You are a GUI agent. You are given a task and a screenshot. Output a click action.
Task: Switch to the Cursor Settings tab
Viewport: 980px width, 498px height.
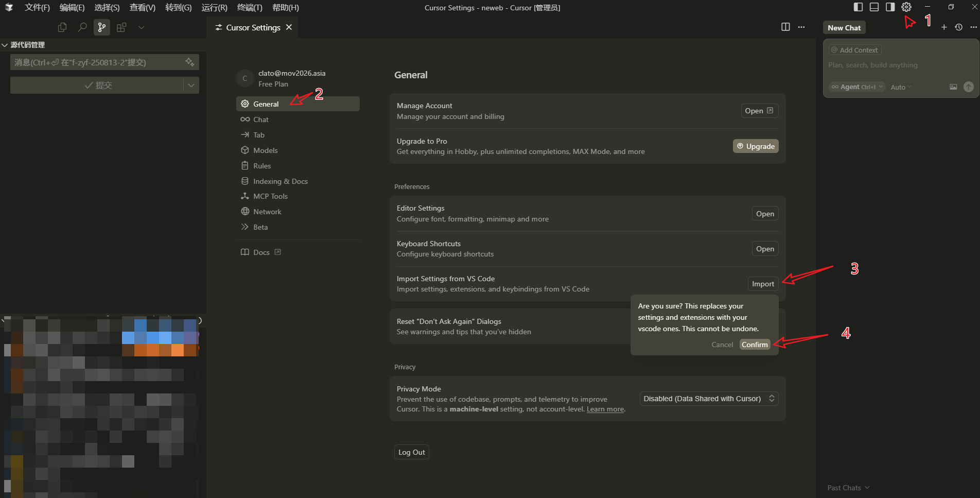click(252, 27)
